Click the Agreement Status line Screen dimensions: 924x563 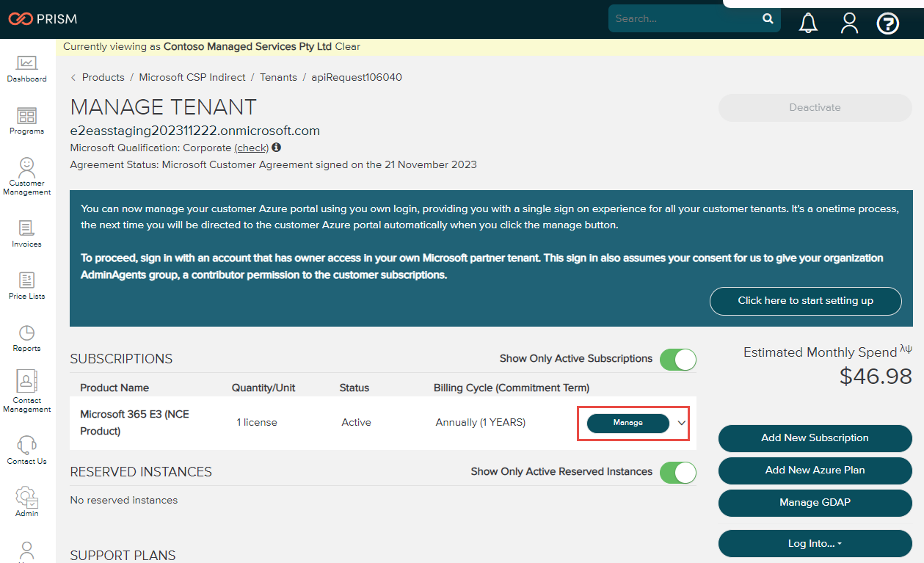tap(274, 165)
